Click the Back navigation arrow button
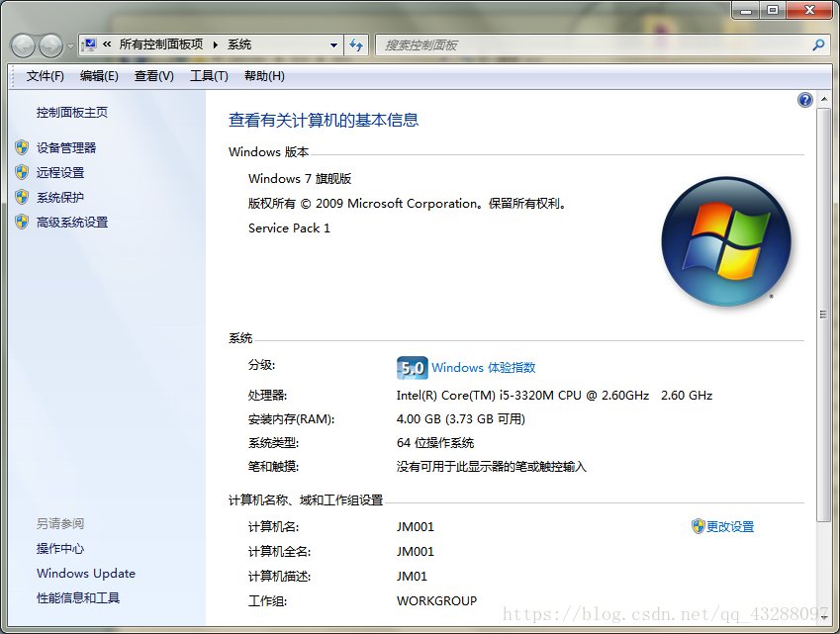The height and width of the screenshot is (634, 840). [x=23, y=45]
